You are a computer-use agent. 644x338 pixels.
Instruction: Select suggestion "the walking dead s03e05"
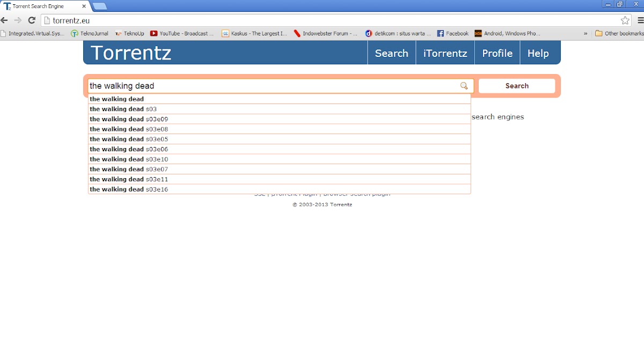click(280, 139)
